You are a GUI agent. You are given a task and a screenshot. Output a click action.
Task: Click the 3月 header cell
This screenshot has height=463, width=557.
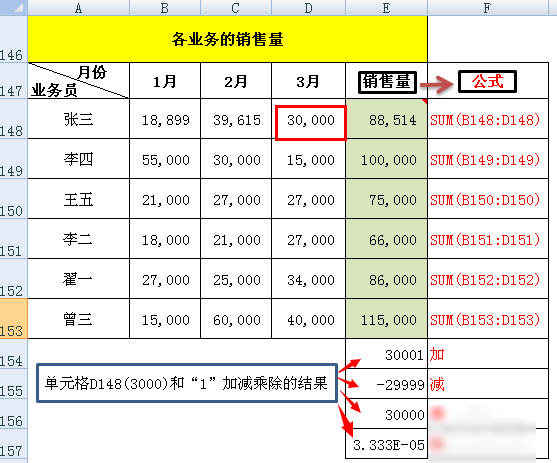click(x=308, y=81)
